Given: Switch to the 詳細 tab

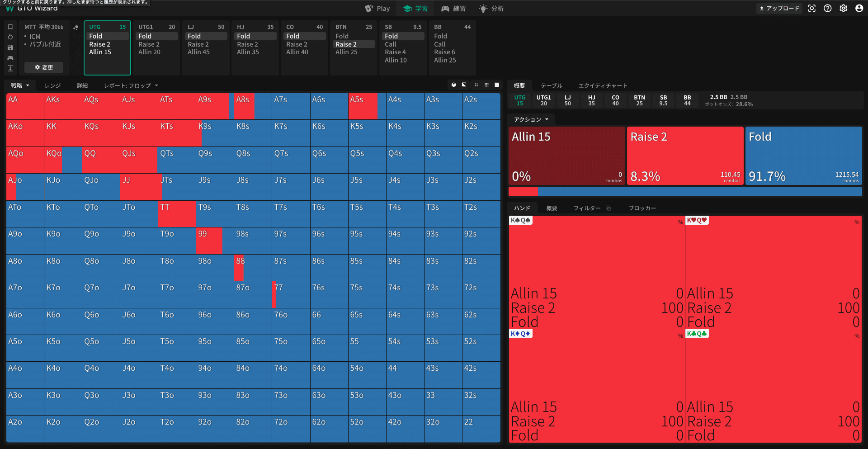Looking at the screenshot, I should [82, 85].
